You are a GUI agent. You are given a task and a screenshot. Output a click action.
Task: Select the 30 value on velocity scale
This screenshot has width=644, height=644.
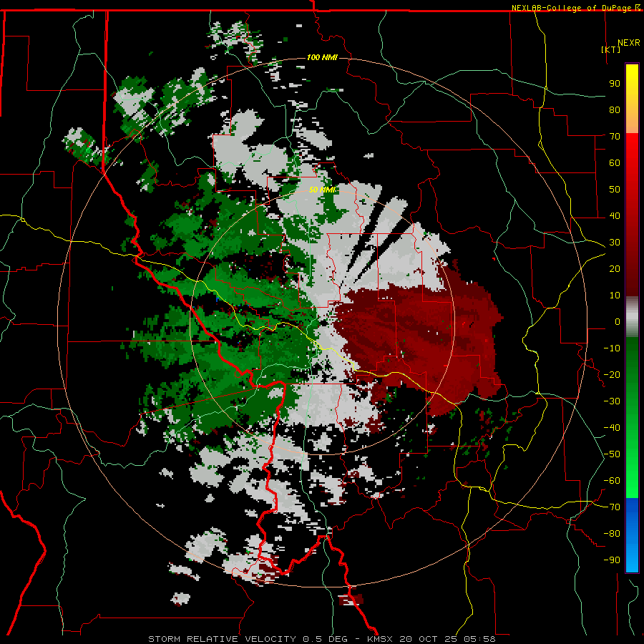[x=615, y=243]
